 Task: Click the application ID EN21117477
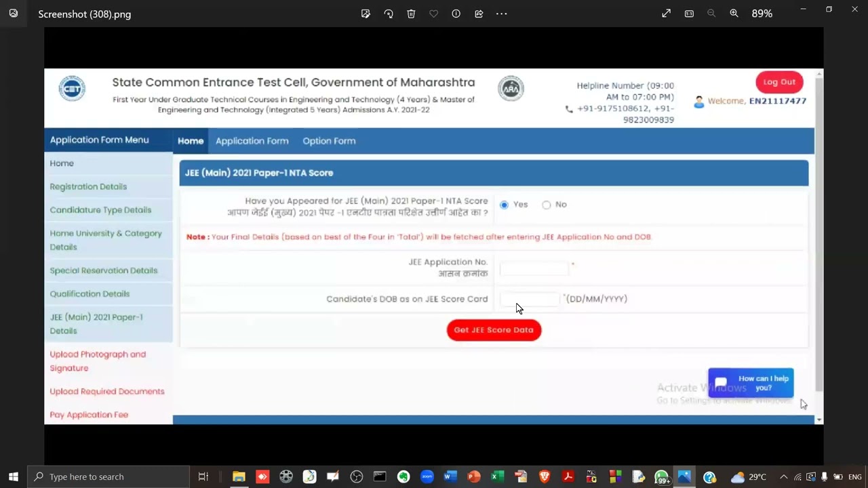[x=778, y=101]
